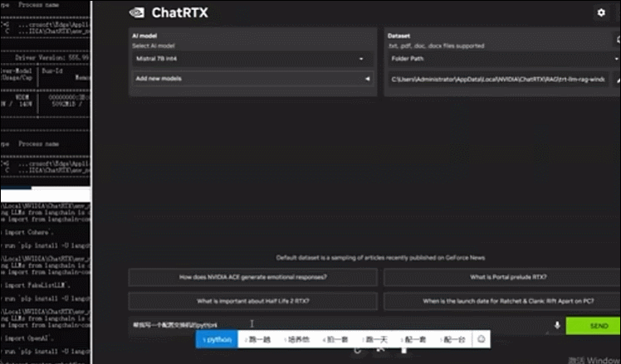Expand the Add new models section
621x364 pixels.
[251, 79]
